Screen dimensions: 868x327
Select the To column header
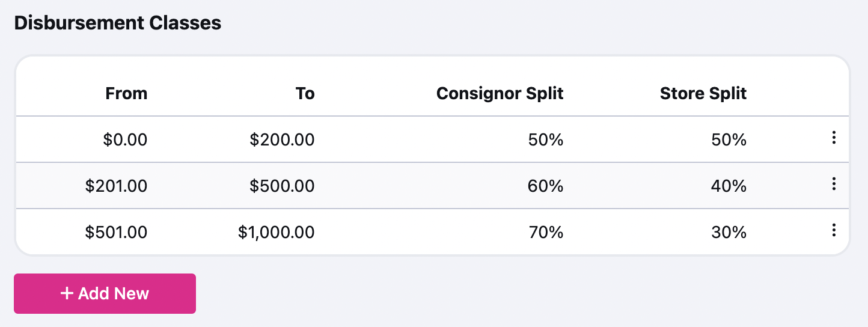point(305,93)
